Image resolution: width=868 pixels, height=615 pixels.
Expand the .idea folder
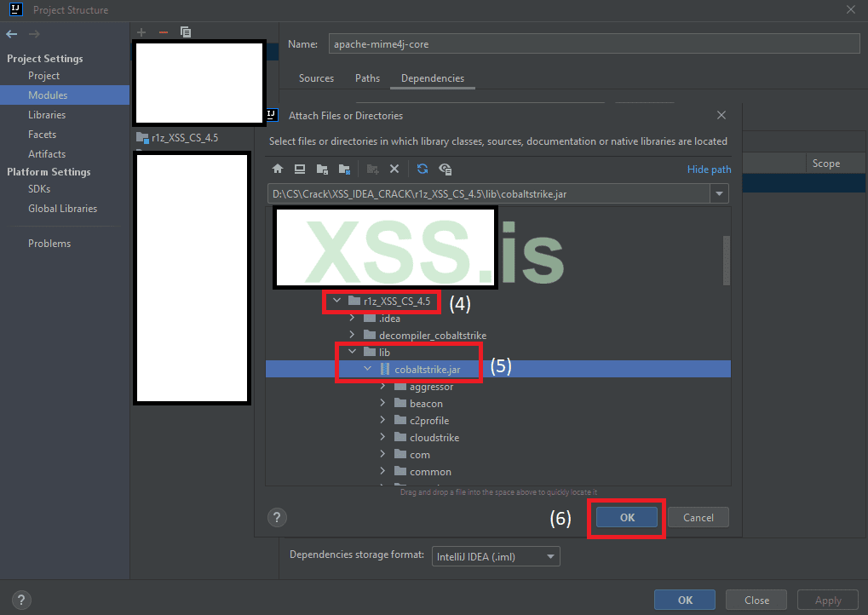[352, 318]
